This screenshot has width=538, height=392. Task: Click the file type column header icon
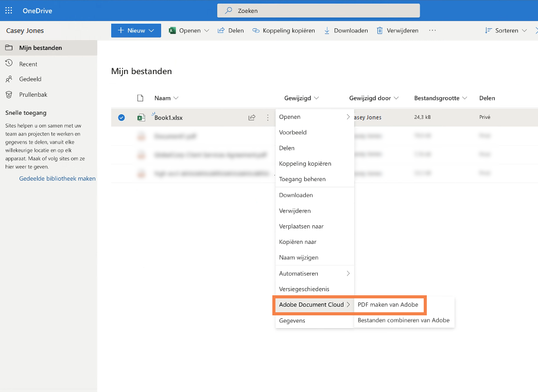pyautogui.click(x=141, y=98)
